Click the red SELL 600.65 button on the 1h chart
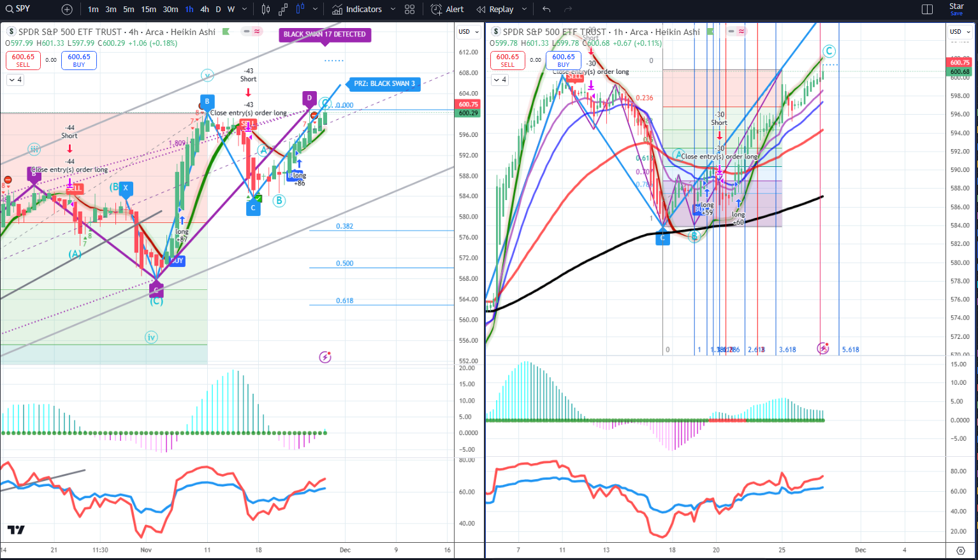This screenshot has height=560, width=978. pyautogui.click(x=507, y=61)
